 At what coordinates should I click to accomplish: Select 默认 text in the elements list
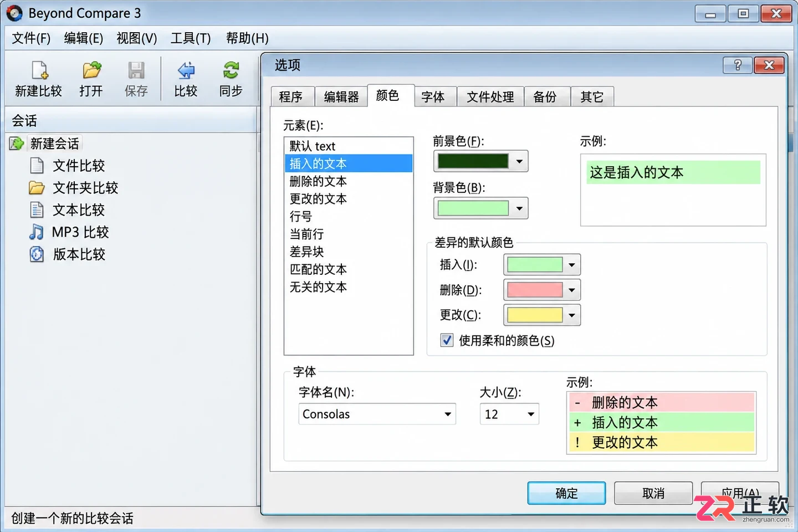[348, 146]
